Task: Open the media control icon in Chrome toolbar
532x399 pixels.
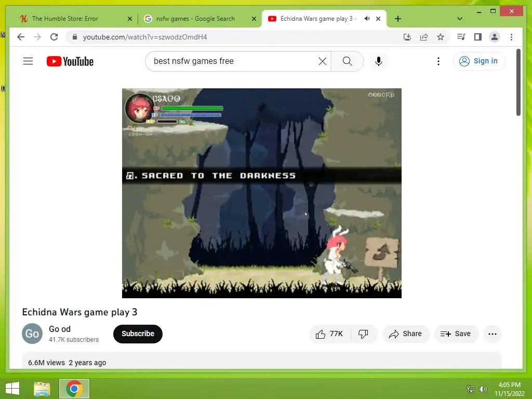Action: (x=461, y=37)
